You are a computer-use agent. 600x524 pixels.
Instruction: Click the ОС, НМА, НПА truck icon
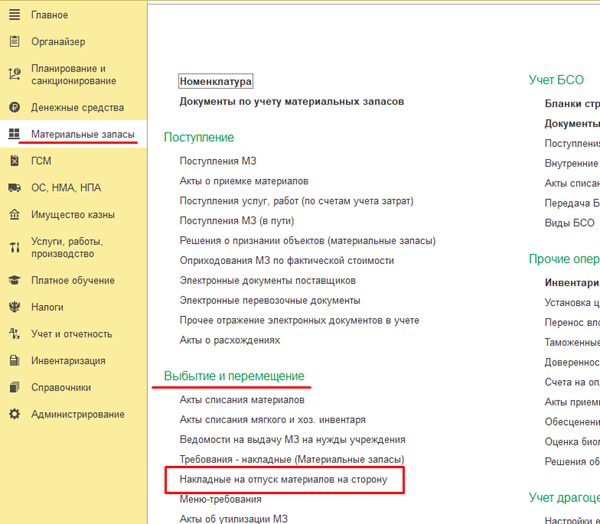point(15,188)
